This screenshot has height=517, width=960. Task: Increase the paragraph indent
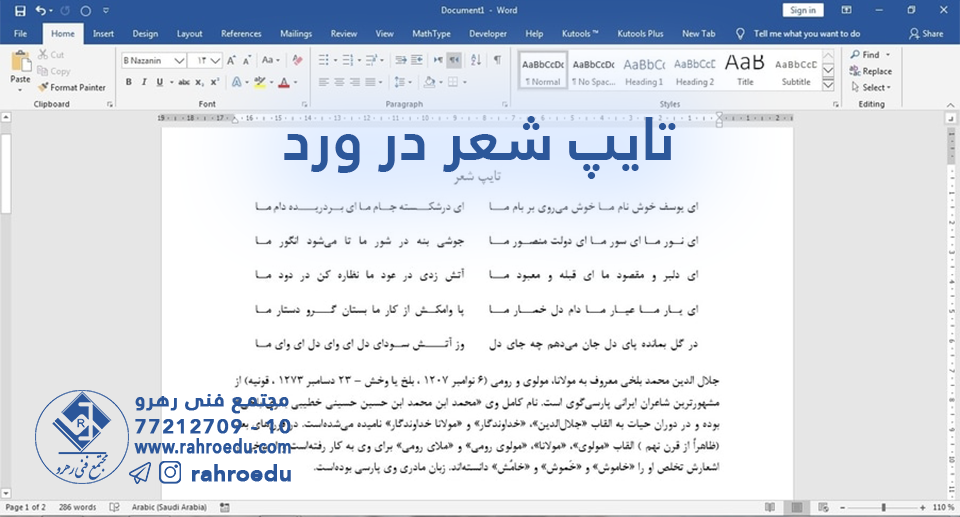[x=417, y=60]
